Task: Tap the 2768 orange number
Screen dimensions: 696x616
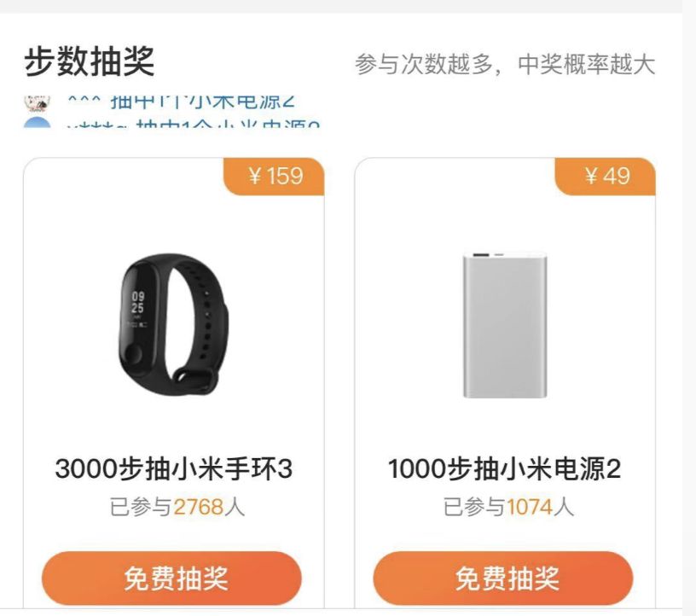Action: (x=198, y=507)
